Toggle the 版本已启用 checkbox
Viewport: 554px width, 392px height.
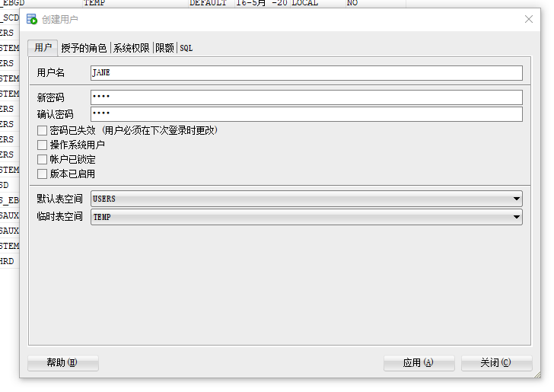(43, 174)
